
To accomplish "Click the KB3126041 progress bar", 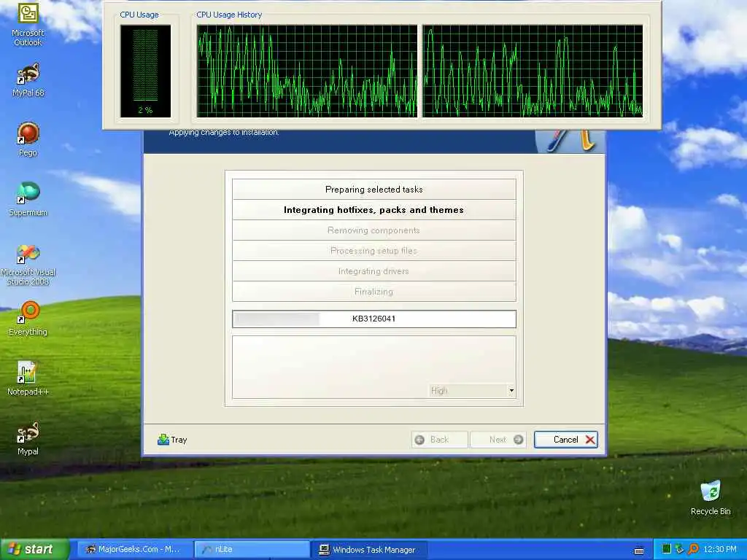I will tap(374, 319).
